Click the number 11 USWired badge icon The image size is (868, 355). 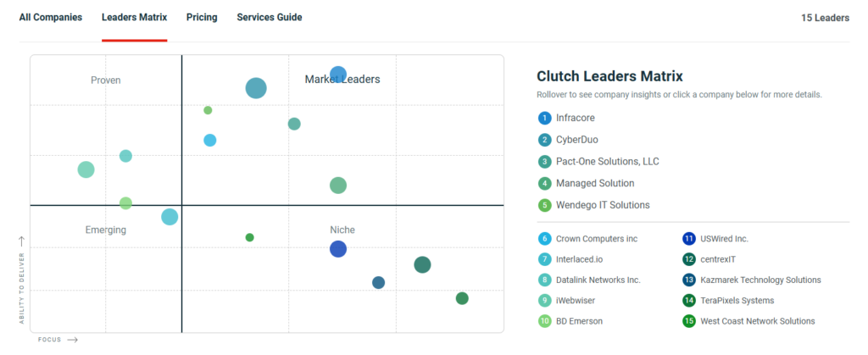[x=689, y=239]
